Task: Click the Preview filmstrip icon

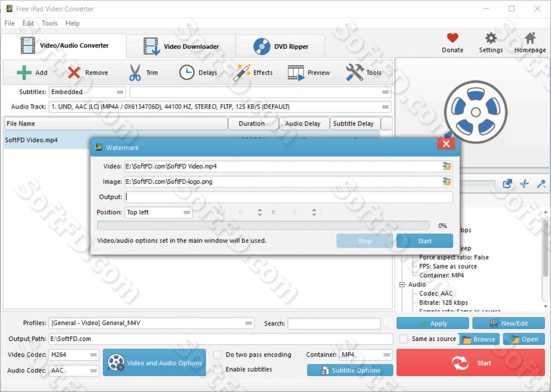Action: (x=296, y=72)
